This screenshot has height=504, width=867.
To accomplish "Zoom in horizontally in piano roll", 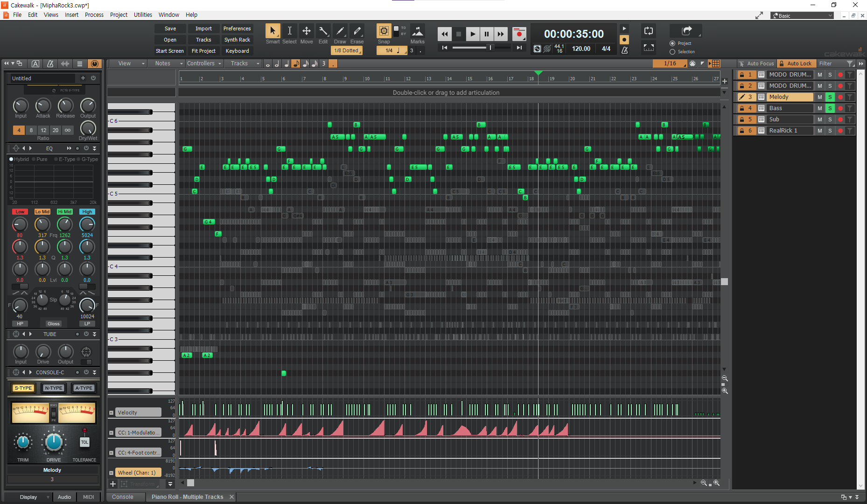I will click(716, 483).
